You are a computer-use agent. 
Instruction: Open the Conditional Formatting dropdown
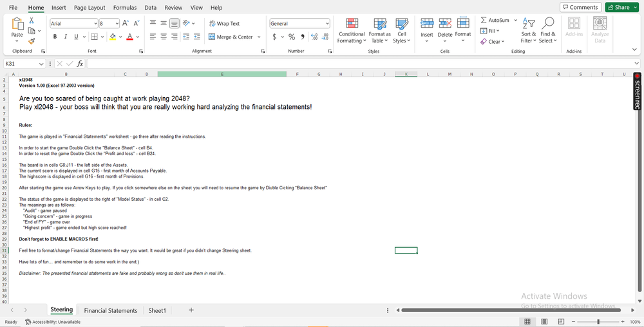coord(351,37)
